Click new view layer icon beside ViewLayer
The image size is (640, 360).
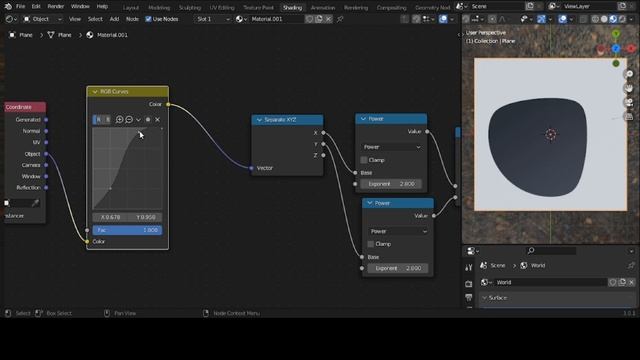pyautogui.click(x=622, y=6)
